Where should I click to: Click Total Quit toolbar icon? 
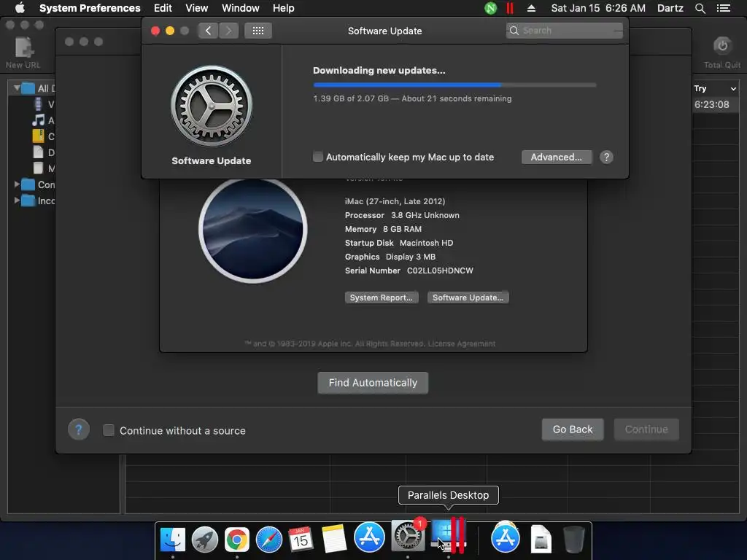click(x=722, y=52)
